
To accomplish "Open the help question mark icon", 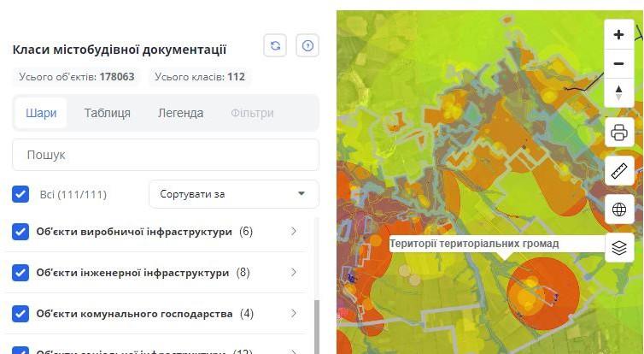I will pos(307,46).
